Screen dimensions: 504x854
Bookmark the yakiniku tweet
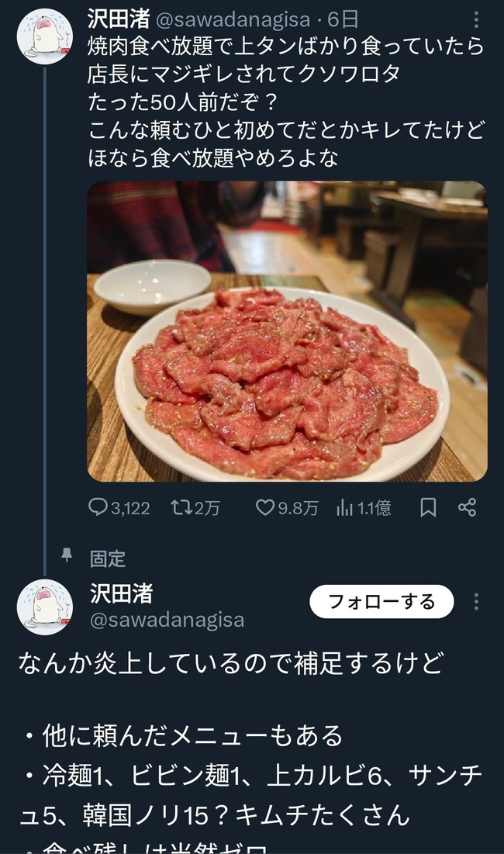(428, 507)
